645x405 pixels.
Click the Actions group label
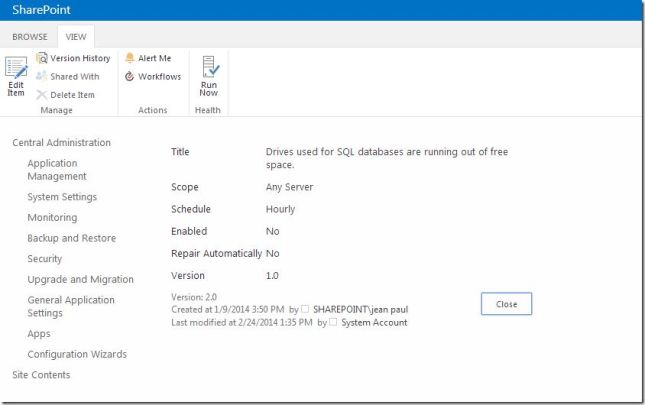coord(153,110)
